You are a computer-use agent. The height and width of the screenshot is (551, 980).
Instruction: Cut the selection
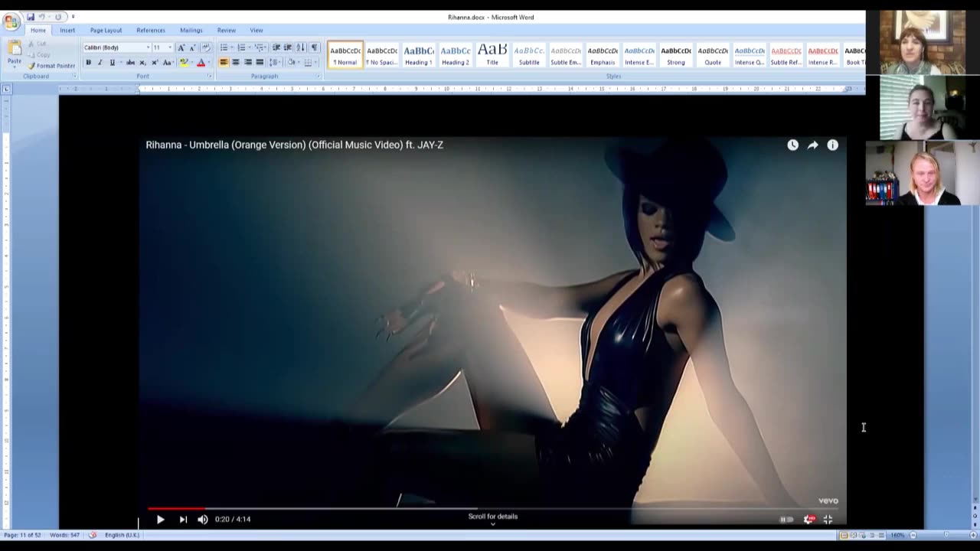click(38, 44)
